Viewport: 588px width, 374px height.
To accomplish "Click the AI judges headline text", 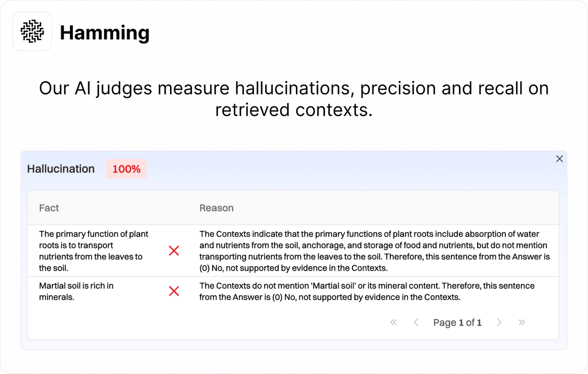I will pyautogui.click(x=294, y=99).
